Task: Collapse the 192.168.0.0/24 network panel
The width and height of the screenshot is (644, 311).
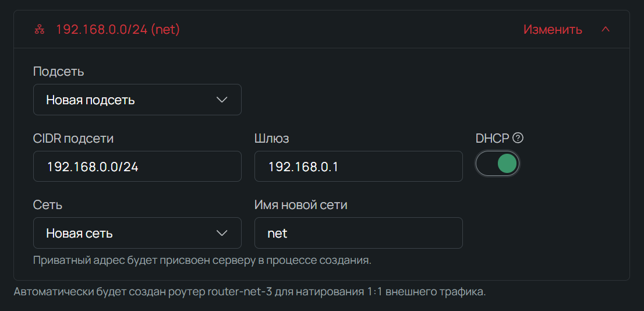Action: [x=606, y=29]
